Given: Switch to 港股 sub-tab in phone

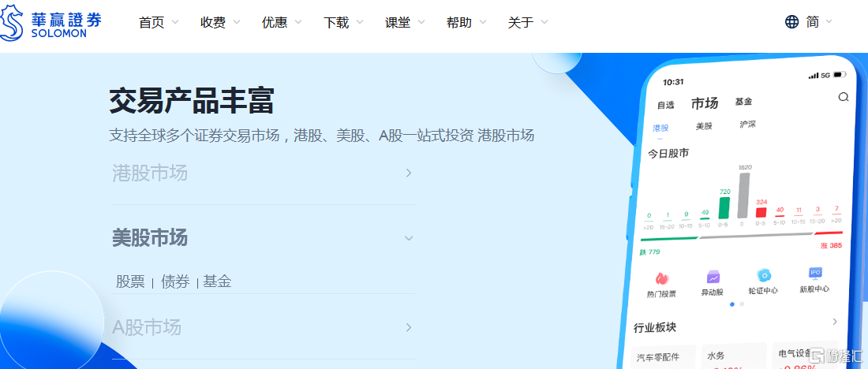Looking at the screenshot, I should click(660, 128).
